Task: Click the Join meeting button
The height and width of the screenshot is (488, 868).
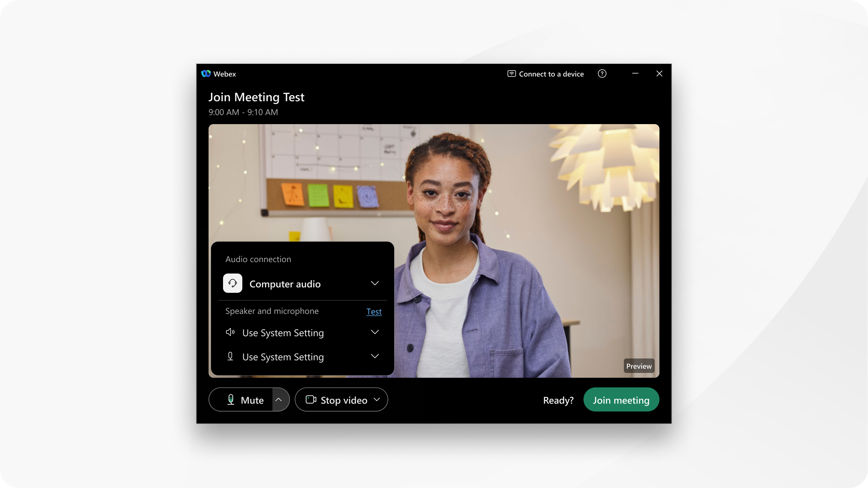Action: coord(621,400)
